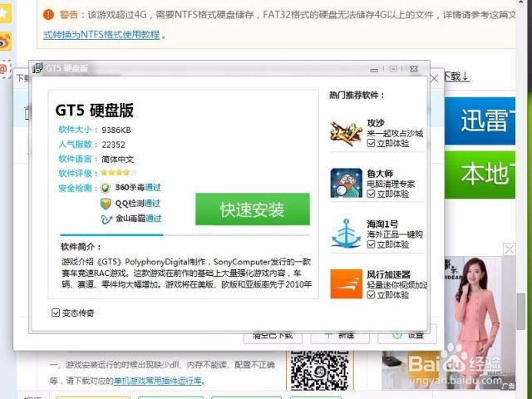Click the 风行加速器 orange icon
The image size is (532, 399).
click(346, 284)
